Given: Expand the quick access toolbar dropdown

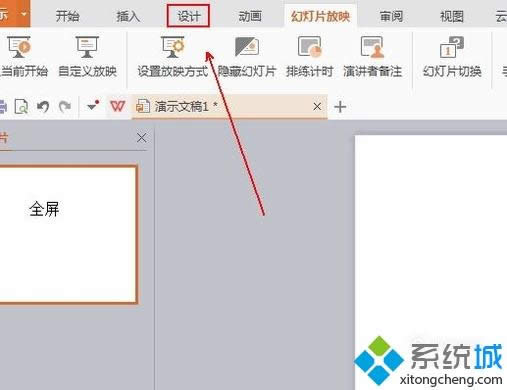Looking at the screenshot, I should [x=93, y=106].
